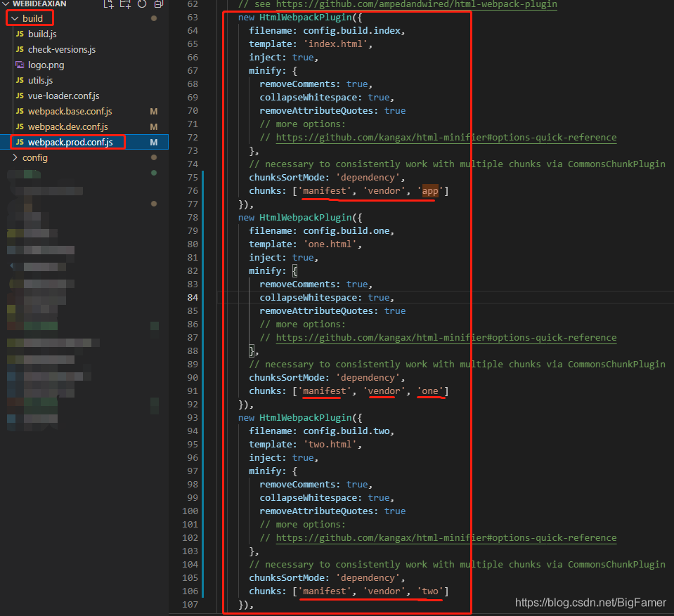Click HtmlWebpackPlugin on line 78
The height and width of the screenshot is (616, 674).
tap(306, 218)
